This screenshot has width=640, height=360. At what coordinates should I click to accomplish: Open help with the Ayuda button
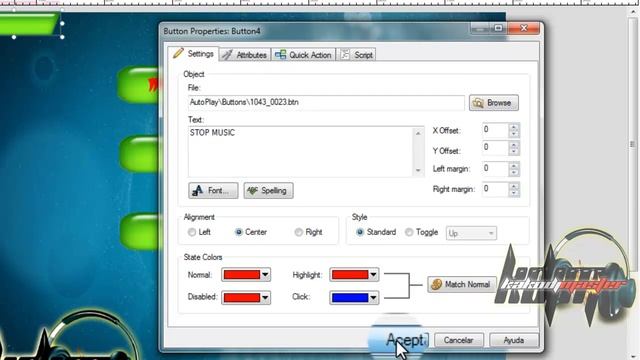514,340
